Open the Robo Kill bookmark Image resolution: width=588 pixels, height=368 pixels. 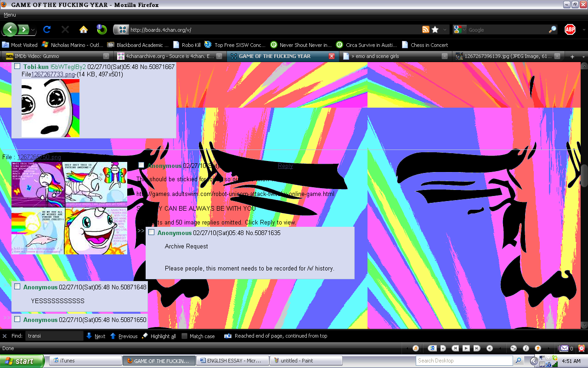click(x=187, y=45)
